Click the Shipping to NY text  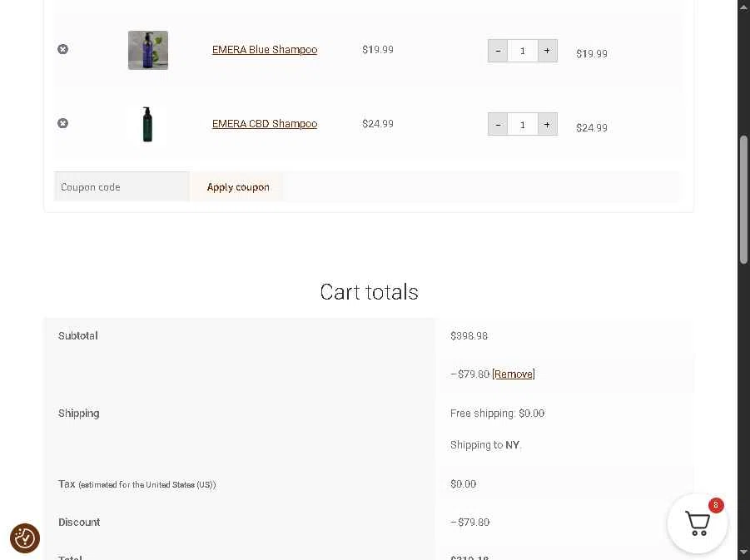tap(485, 445)
